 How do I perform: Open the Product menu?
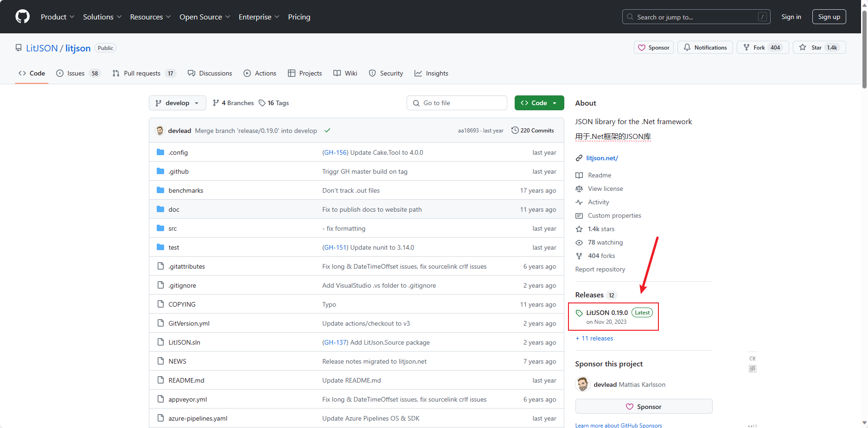coord(57,17)
